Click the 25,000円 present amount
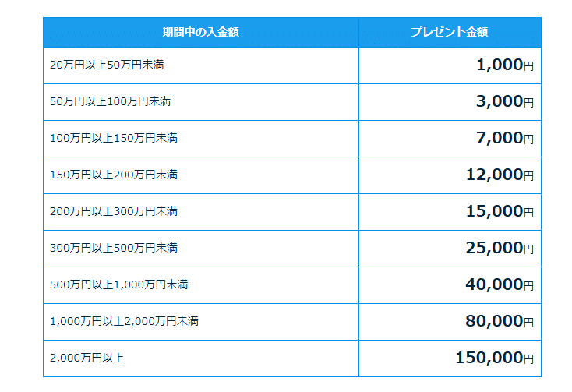Screen dimensions: 572x392 coord(500,248)
